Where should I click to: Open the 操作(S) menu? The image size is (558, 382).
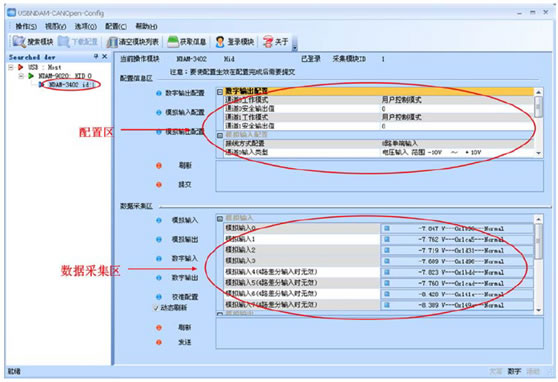tap(26, 26)
